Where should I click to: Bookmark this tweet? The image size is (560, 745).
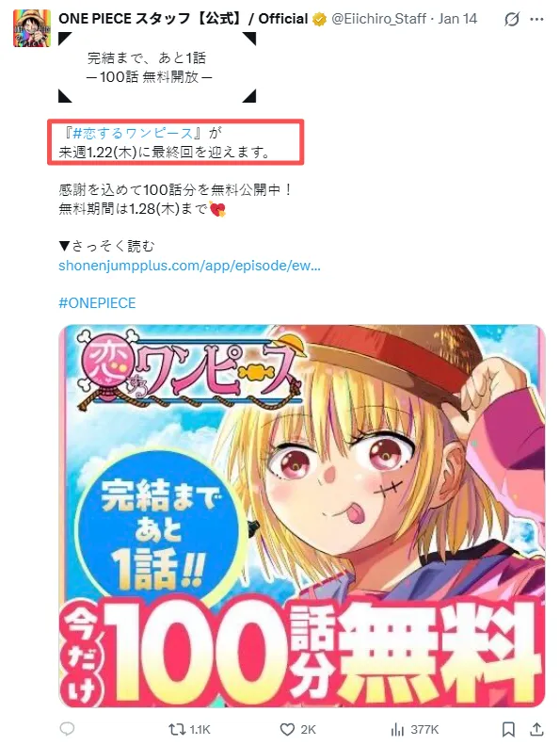tap(508, 729)
